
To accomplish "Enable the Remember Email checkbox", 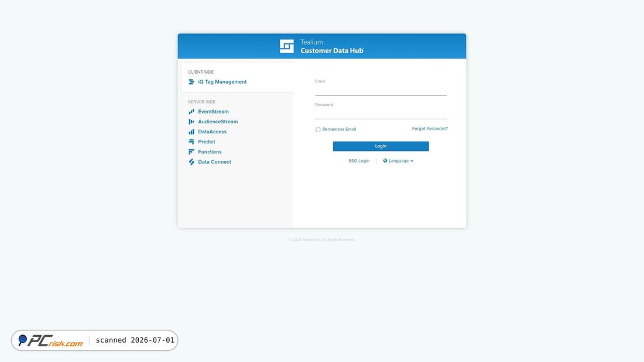I will point(318,130).
